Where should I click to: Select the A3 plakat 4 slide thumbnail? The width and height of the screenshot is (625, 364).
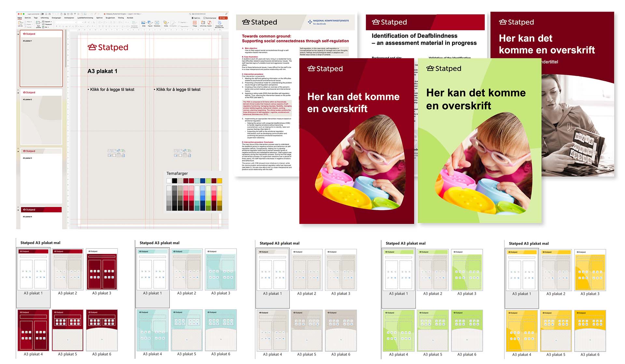point(41,218)
